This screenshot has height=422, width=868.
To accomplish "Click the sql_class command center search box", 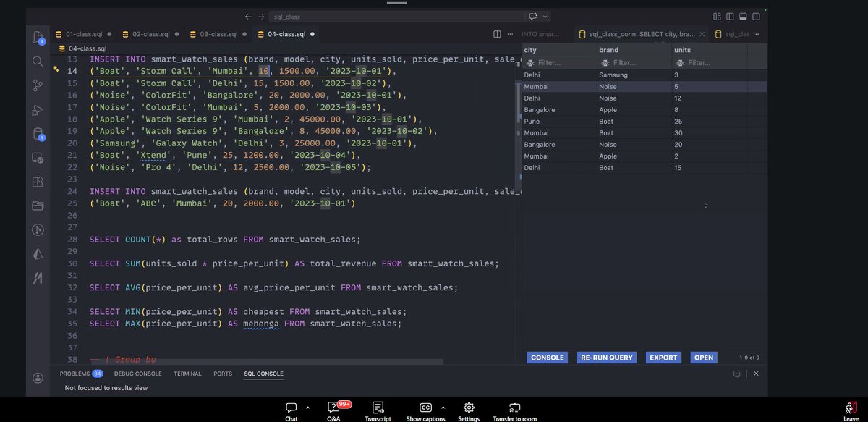I will click(398, 17).
